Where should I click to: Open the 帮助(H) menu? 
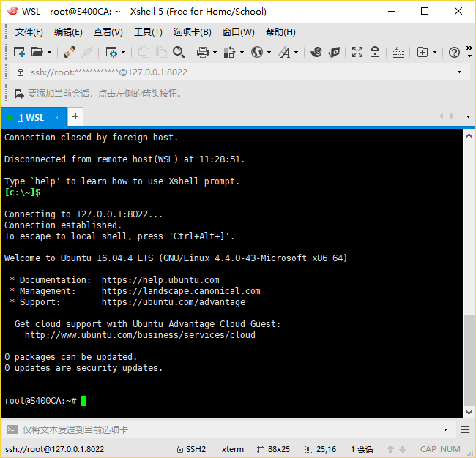tap(280, 32)
